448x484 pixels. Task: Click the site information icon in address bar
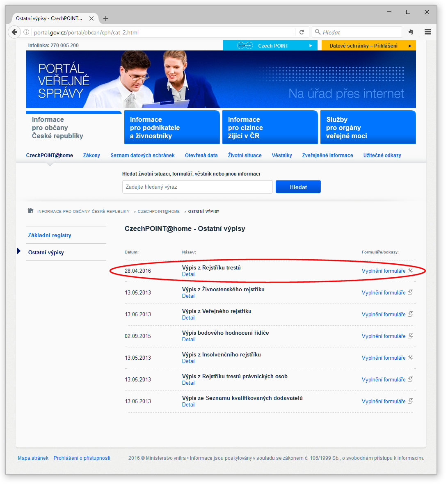(27, 32)
